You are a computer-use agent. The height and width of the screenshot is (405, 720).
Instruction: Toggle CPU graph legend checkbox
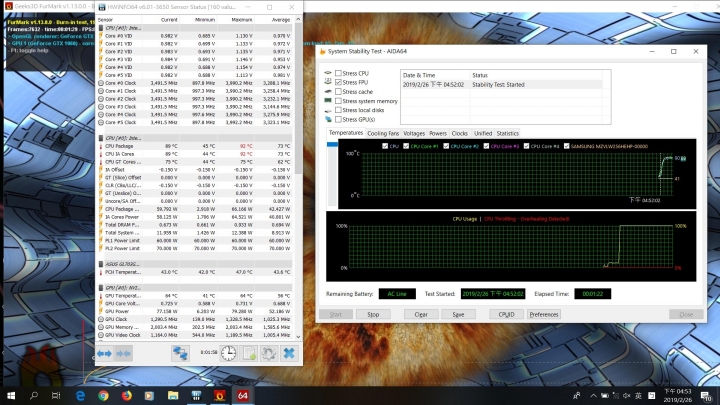click(x=385, y=146)
